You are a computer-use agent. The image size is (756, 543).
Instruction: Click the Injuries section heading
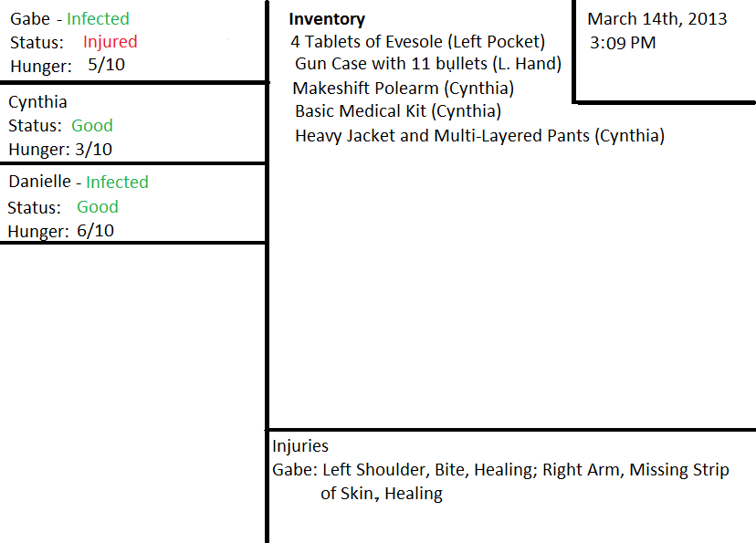tap(300, 446)
